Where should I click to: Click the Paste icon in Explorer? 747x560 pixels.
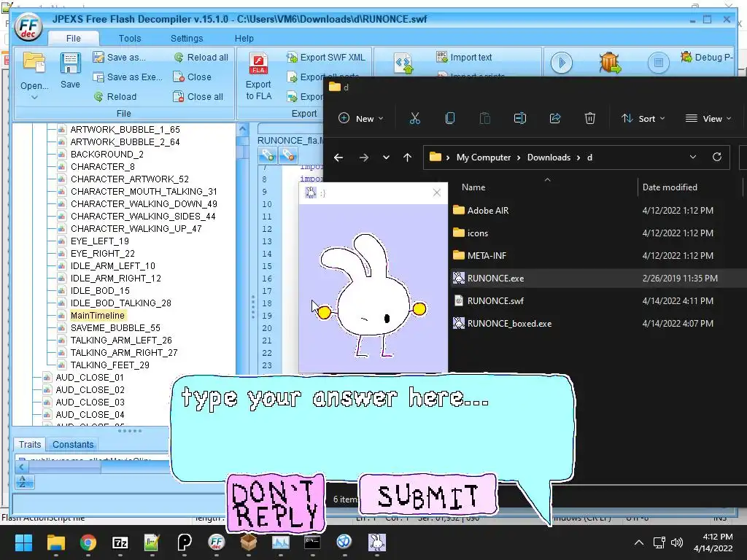point(484,119)
